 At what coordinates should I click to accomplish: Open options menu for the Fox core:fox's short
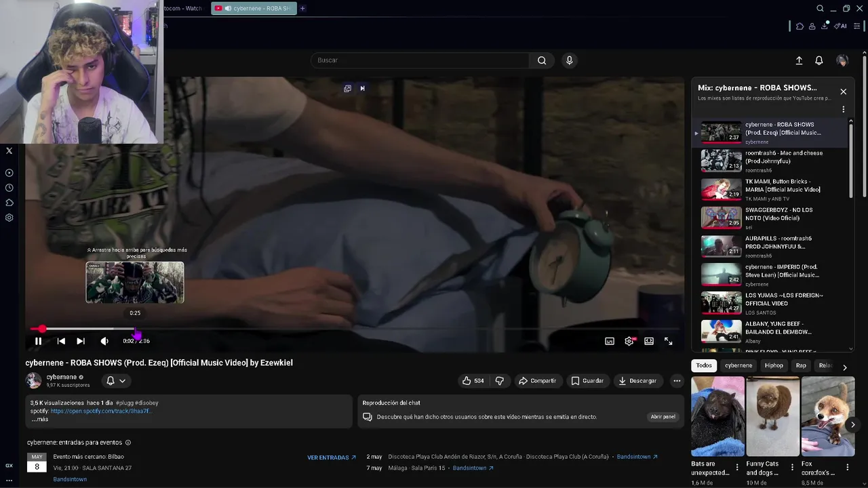[848, 468]
